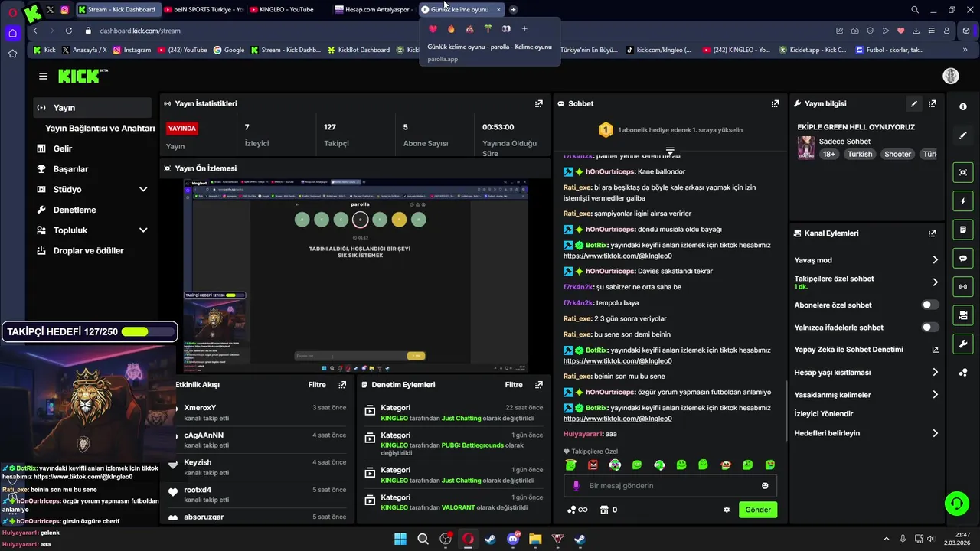This screenshot has height=551, width=980.
Task: Pop out the Sohbet chat panel
Action: click(775, 103)
